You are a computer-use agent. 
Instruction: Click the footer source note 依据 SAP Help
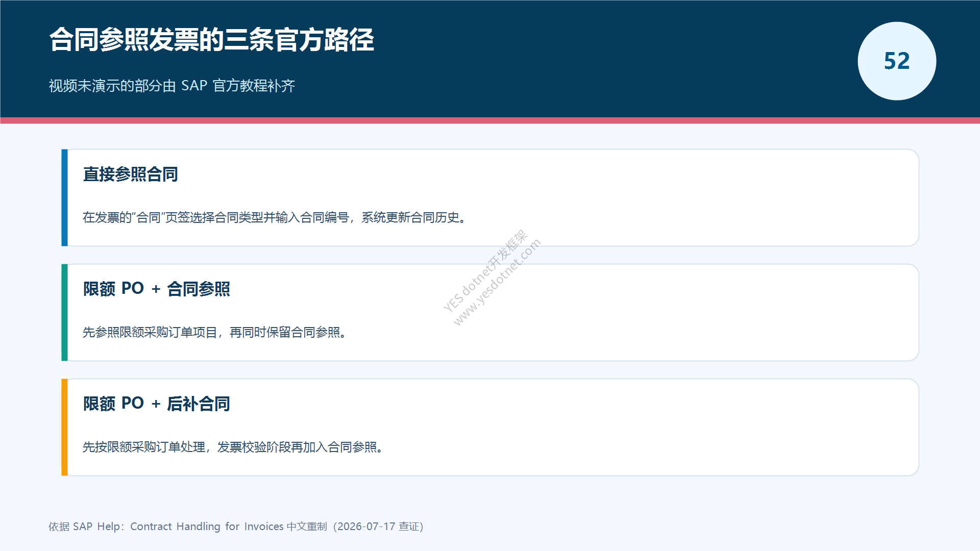point(236,527)
